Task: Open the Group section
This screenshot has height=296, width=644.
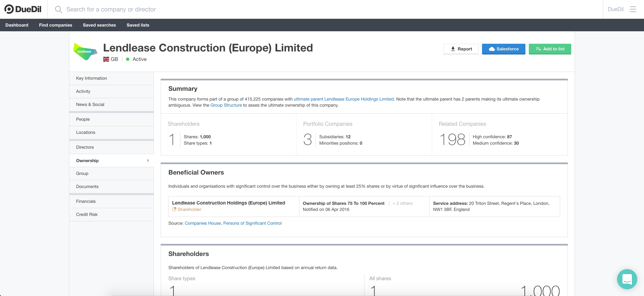Action: [x=111, y=174]
